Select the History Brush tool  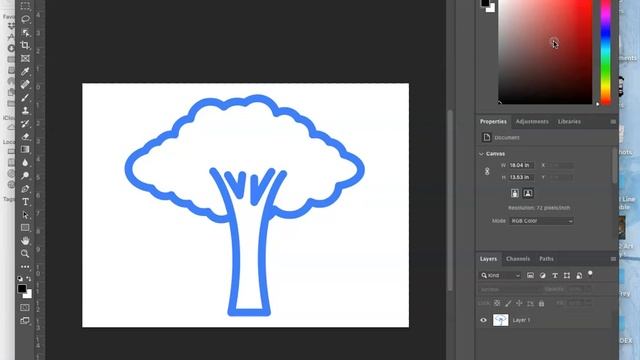[25, 124]
